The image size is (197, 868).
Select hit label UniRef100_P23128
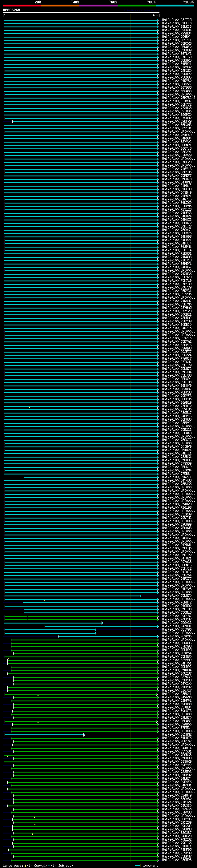coord(177,209)
